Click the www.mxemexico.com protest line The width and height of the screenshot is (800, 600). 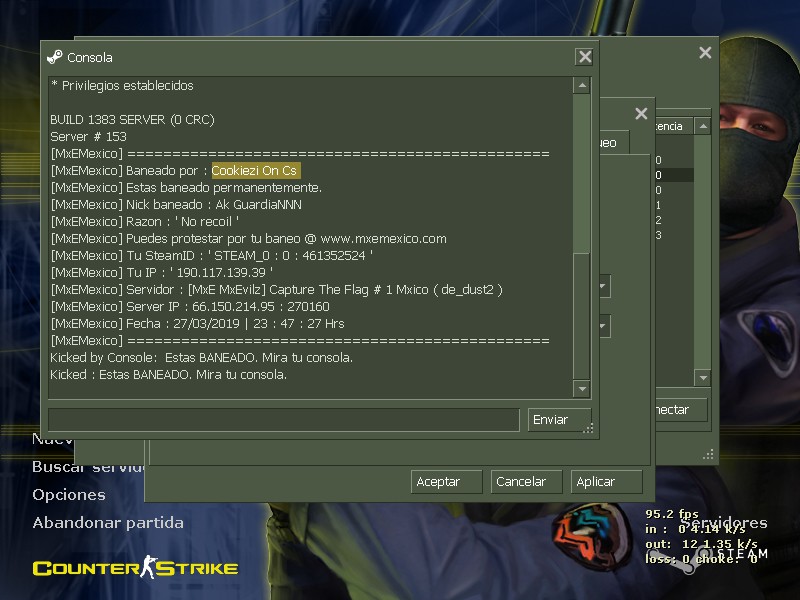point(248,239)
